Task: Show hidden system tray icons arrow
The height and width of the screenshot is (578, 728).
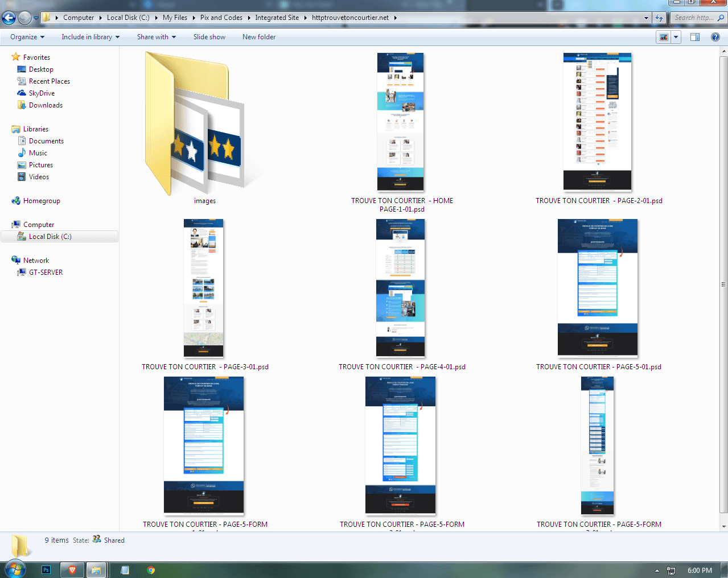Action: (x=657, y=571)
